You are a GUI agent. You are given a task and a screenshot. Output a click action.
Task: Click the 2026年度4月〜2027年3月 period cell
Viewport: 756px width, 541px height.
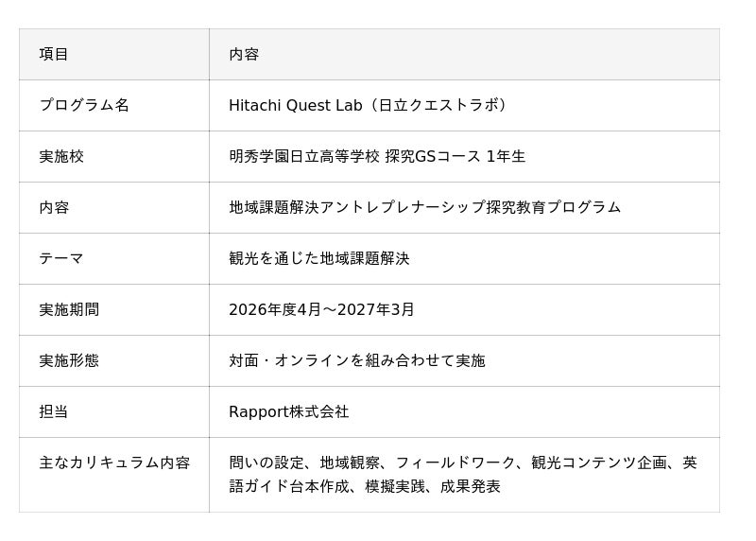click(x=321, y=309)
